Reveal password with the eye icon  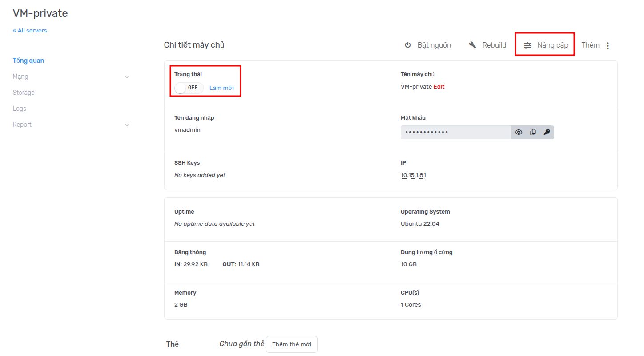[x=519, y=132]
